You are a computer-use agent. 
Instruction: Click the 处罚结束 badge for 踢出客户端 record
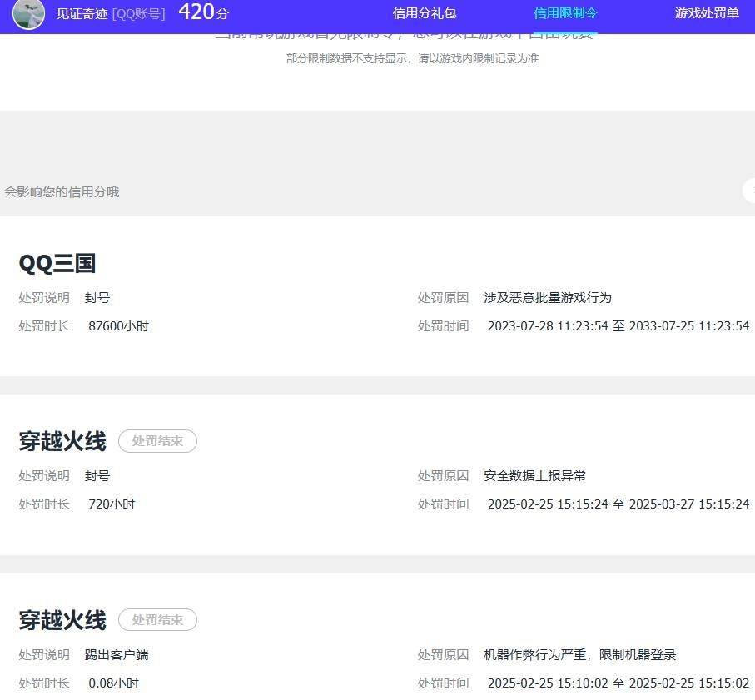coord(157,619)
